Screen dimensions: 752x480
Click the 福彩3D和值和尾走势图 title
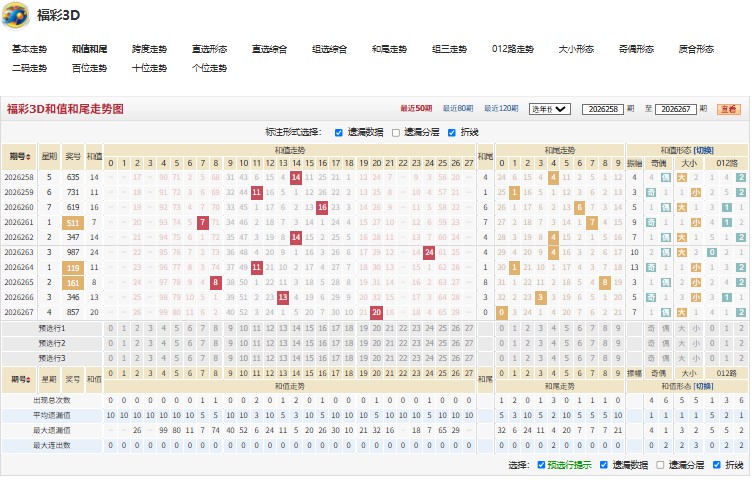[x=65, y=109]
